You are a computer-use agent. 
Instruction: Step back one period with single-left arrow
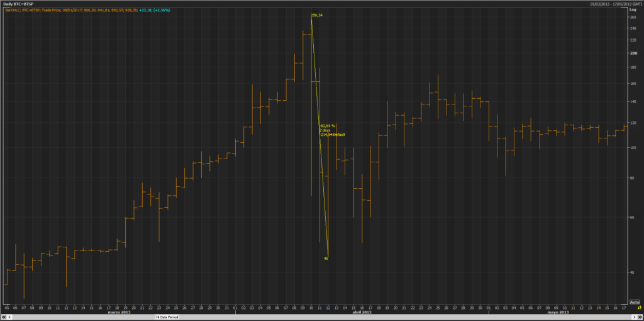coord(10,317)
